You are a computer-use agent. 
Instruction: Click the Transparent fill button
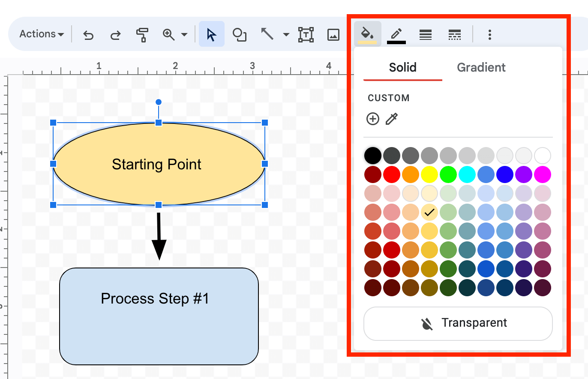pyautogui.click(x=458, y=323)
